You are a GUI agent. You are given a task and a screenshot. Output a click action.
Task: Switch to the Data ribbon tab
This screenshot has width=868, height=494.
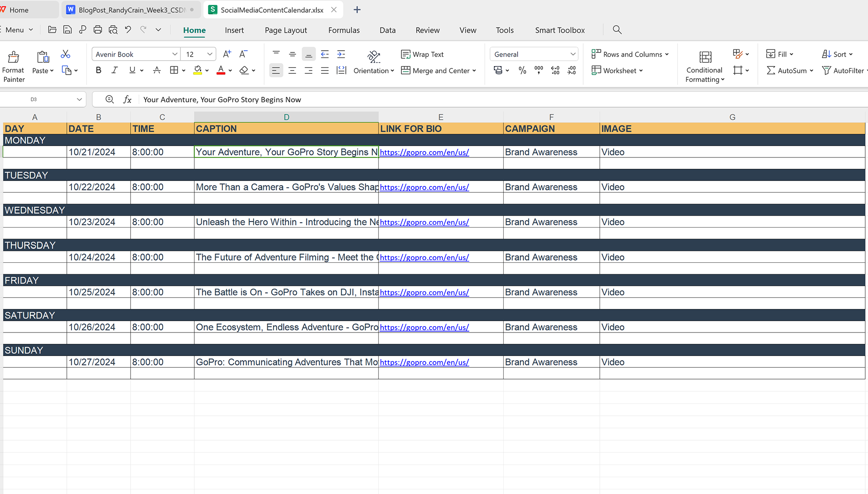(x=387, y=30)
